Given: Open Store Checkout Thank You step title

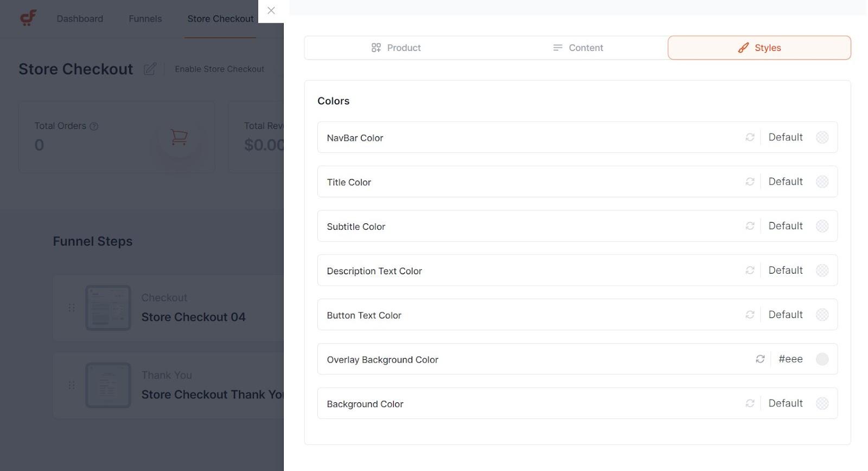Looking at the screenshot, I should [212, 395].
